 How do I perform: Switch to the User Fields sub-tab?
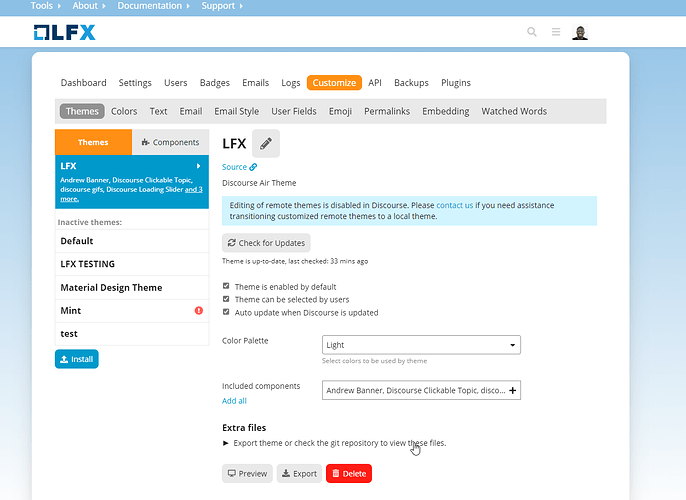294,111
